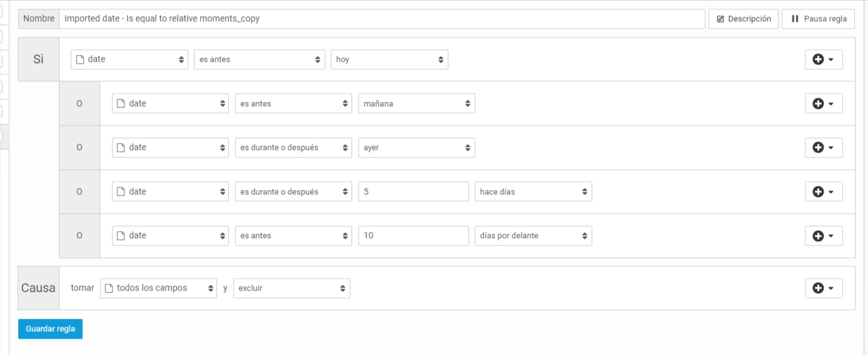Open the plus menu in the 'días por delante' row
This screenshot has height=355, width=868.
[824, 236]
